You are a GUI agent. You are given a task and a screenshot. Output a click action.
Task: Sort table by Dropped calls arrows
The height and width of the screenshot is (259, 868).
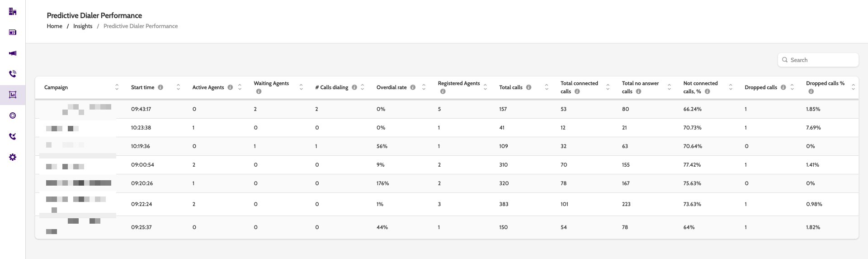tap(792, 87)
